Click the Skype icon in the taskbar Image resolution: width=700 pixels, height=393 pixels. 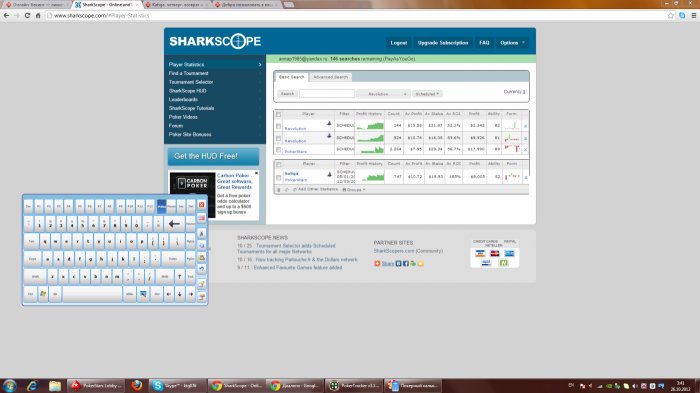[x=157, y=385]
